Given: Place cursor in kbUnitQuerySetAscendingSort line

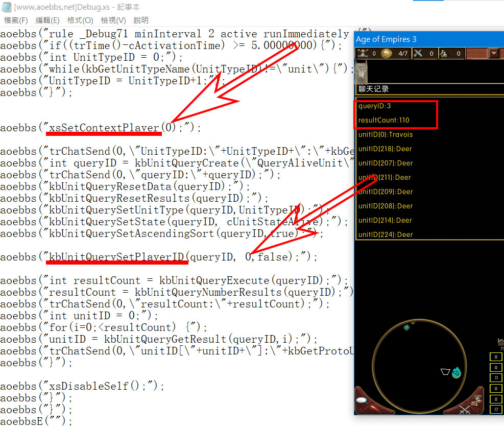Looking at the screenshot, I should pyautogui.click(x=162, y=233).
